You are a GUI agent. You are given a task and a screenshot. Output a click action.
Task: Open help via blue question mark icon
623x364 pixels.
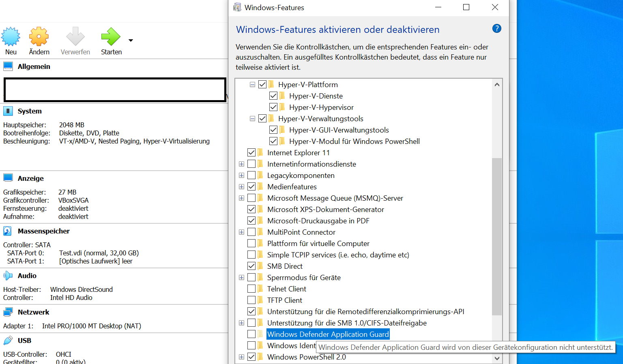(496, 28)
